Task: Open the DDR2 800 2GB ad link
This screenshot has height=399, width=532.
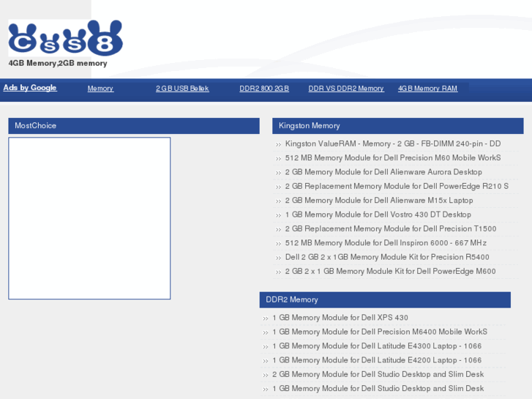Action: click(264, 89)
